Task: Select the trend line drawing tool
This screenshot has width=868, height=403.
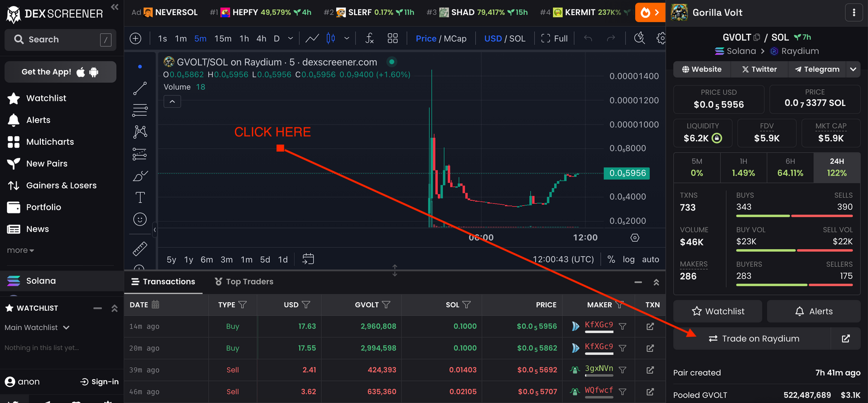Action: point(140,88)
